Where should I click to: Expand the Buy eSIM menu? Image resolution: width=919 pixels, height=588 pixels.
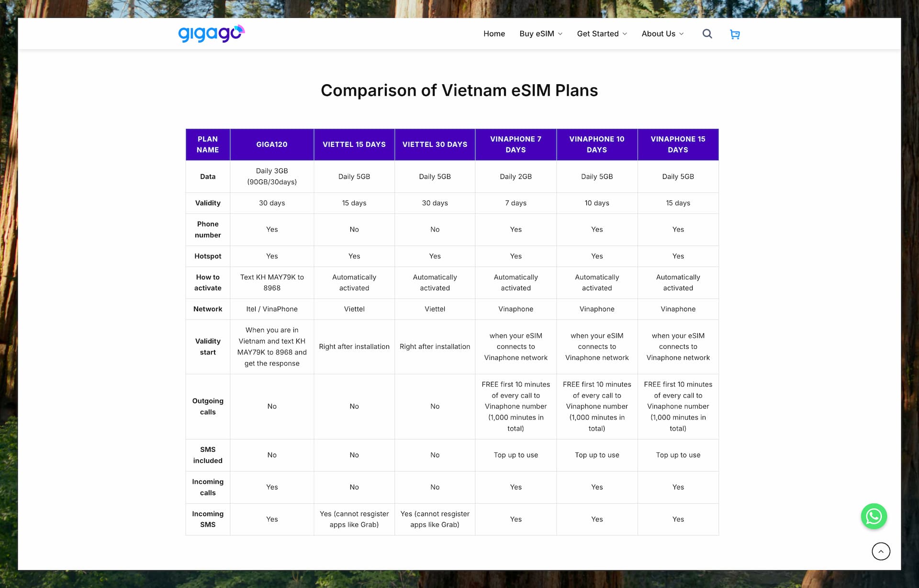pos(540,33)
